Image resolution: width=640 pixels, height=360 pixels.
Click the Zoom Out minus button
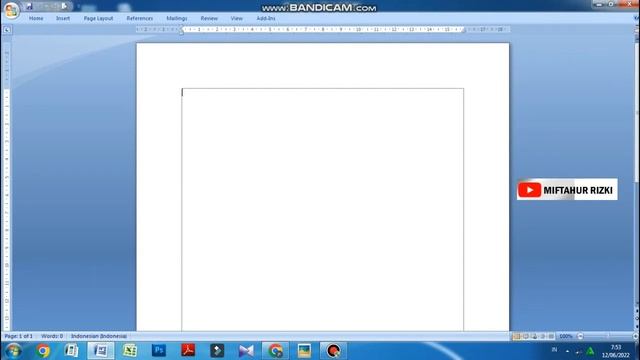point(580,336)
